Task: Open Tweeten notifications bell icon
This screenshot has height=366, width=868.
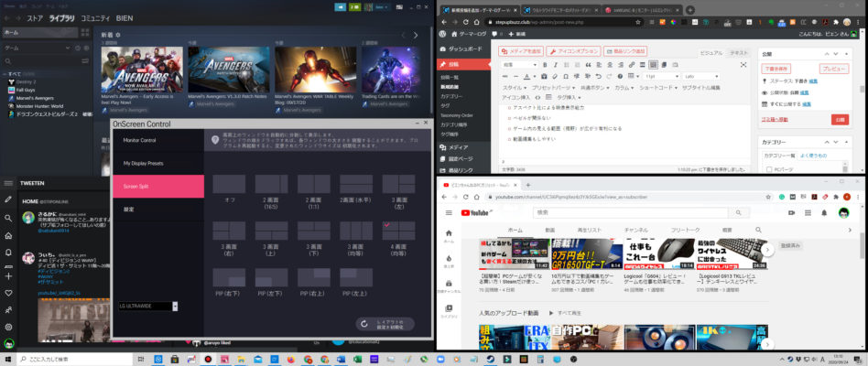Action: coord(8,253)
